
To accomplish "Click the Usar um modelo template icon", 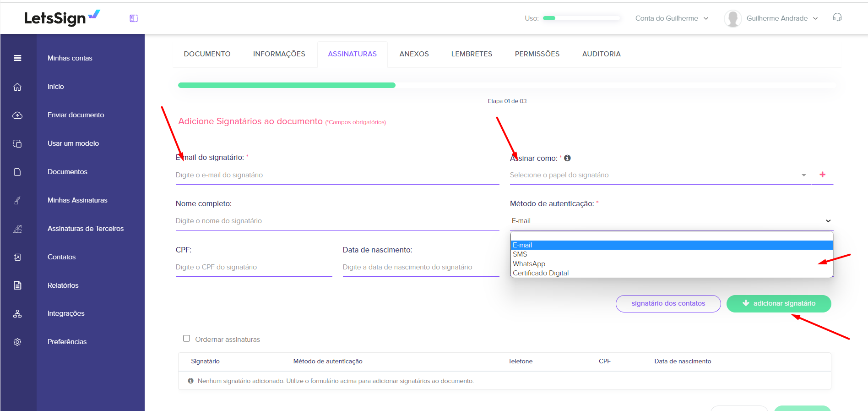I will [x=17, y=143].
